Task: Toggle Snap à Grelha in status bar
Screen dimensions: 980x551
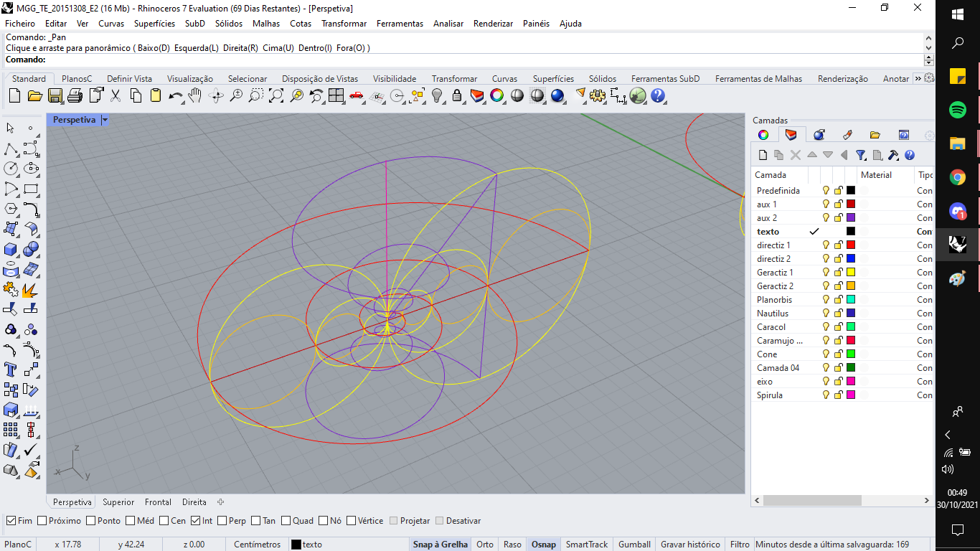Action: point(440,545)
